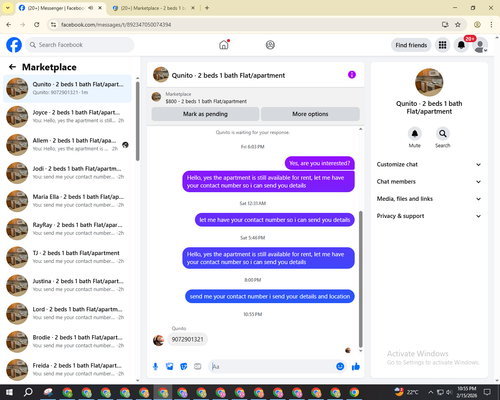
Task: Click the browser address bar URL
Action: tap(116, 24)
